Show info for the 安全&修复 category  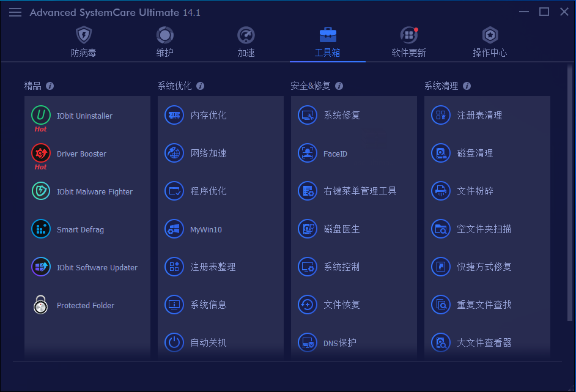[339, 86]
